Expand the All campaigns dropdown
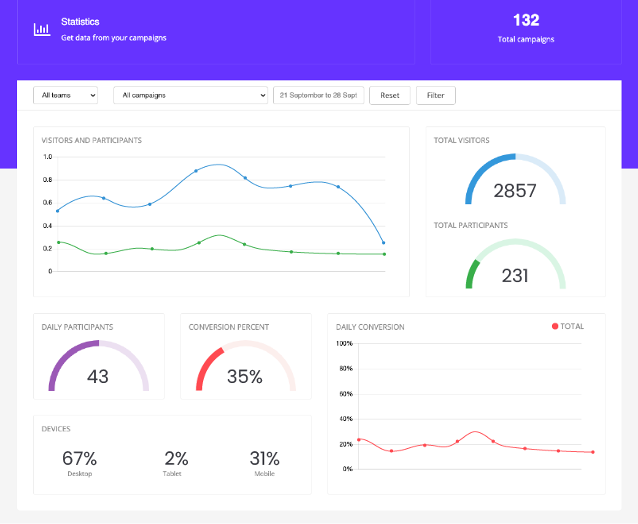 [190, 95]
